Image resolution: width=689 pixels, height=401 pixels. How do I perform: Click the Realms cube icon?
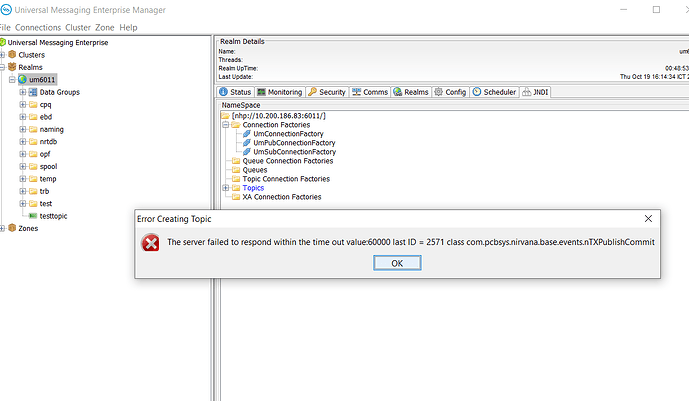pos(12,67)
